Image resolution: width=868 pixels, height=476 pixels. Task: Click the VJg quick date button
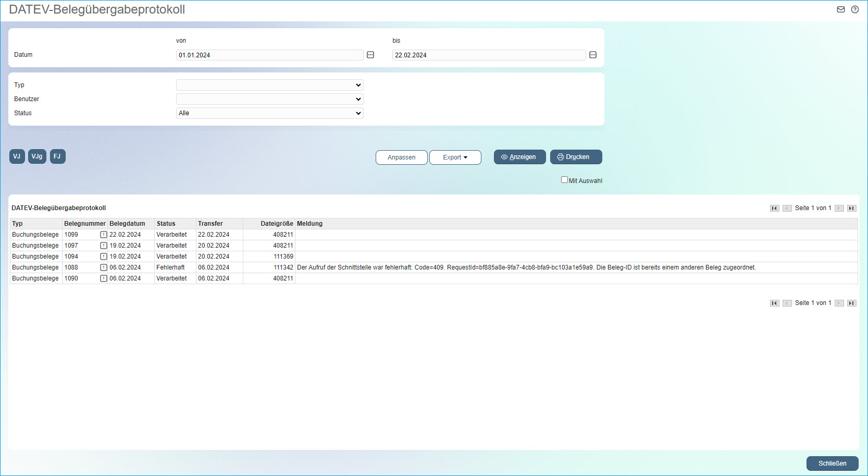pyautogui.click(x=37, y=156)
